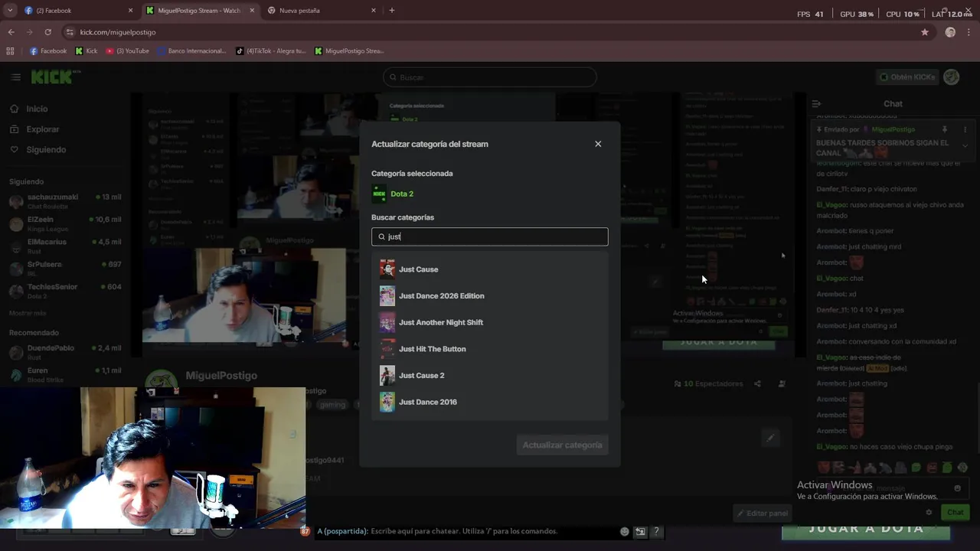This screenshot has height=551, width=980.
Task: Select Just Hit The Button category
Action: tap(490, 349)
